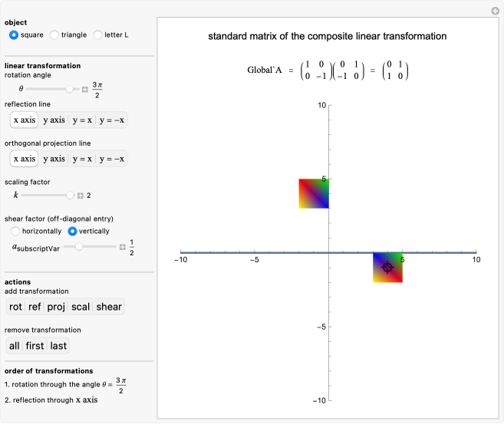
Task: Click the crosshair locator on the graph
Action: [x=387, y=267]
